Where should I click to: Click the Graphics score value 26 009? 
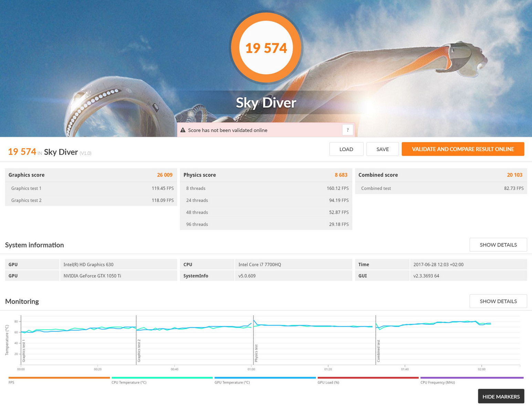[x=165, y=175]
